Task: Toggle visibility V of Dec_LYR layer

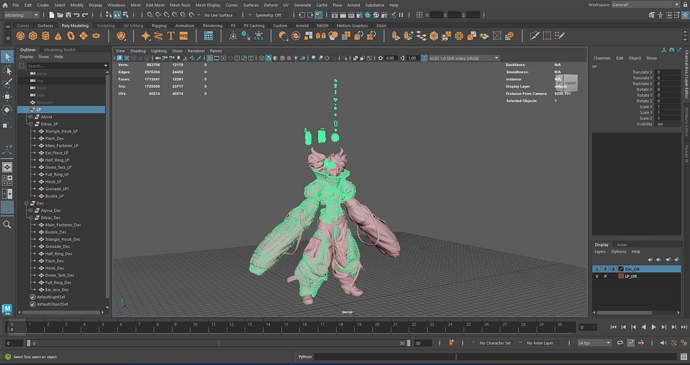Action: coord(597,269)
